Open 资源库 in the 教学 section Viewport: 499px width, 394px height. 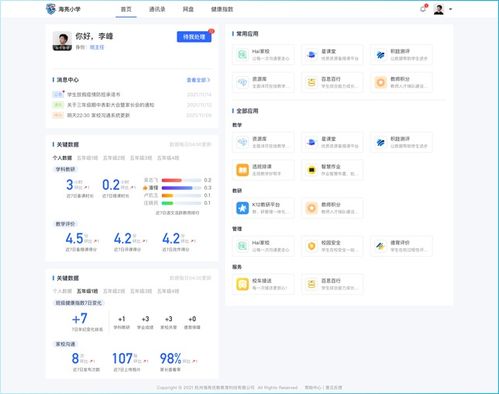(x=263, y=142)
